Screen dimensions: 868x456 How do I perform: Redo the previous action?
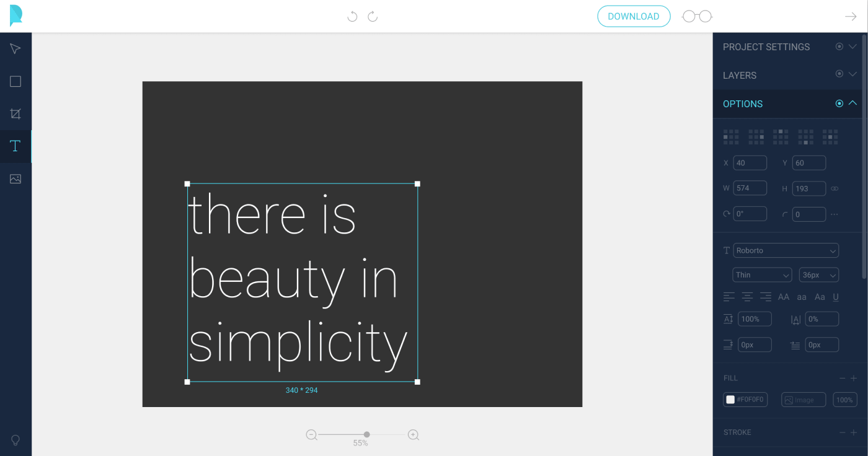(373, 16)
